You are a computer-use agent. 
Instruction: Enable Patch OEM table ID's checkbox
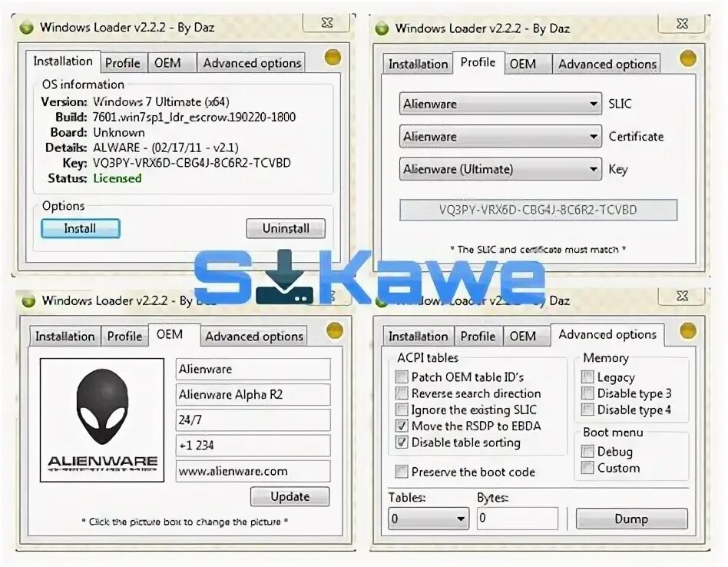(x=401, y=376)
